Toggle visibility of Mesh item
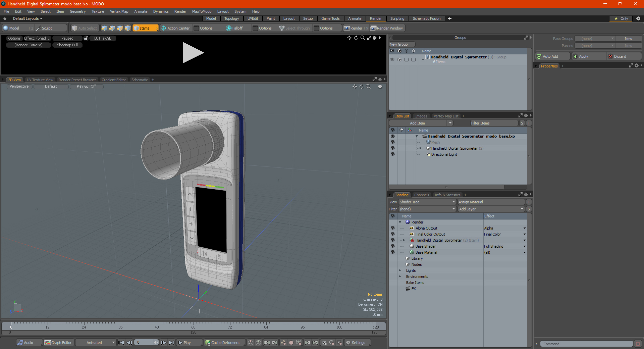 pos(392,142)
